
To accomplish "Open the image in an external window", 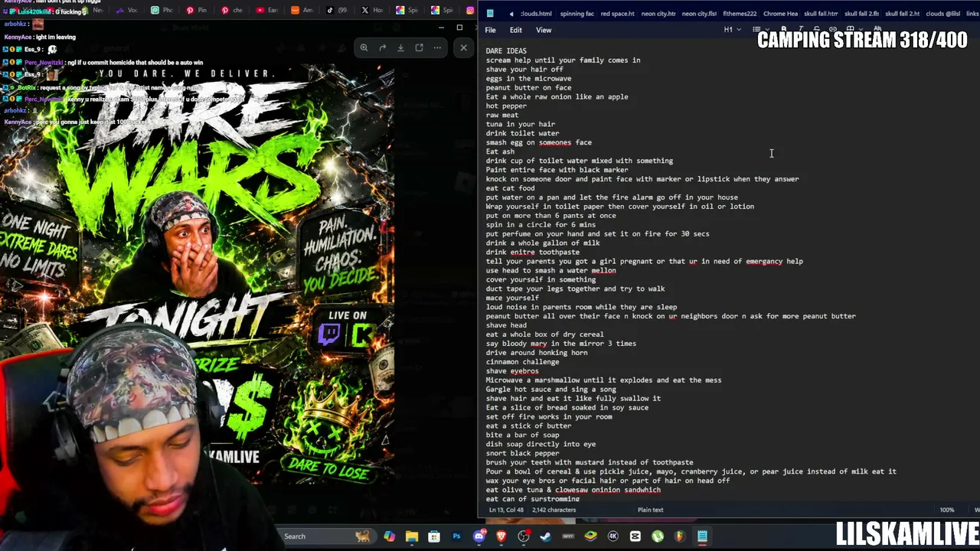I will pos(419,47).
